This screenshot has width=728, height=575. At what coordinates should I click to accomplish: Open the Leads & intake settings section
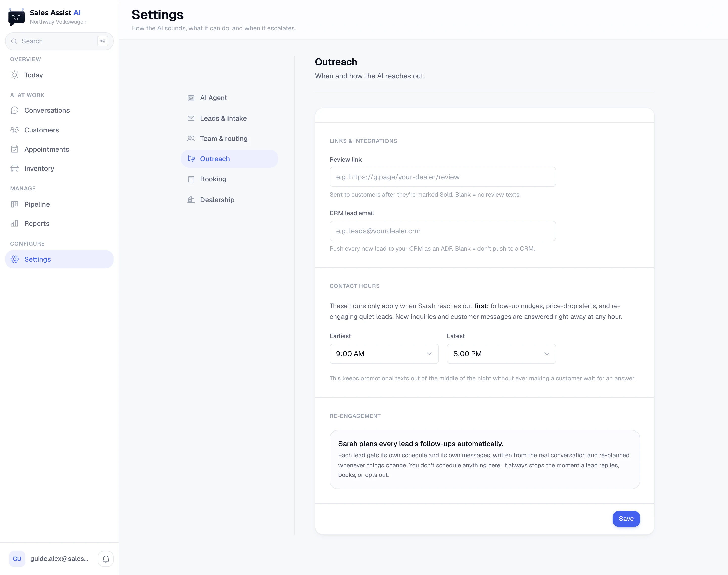[229, 118]
